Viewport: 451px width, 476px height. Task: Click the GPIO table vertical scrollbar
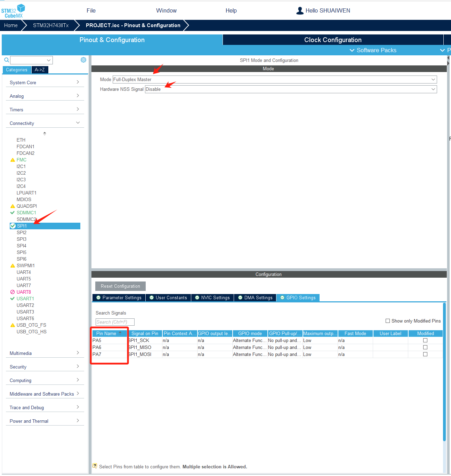pos(444,372)
